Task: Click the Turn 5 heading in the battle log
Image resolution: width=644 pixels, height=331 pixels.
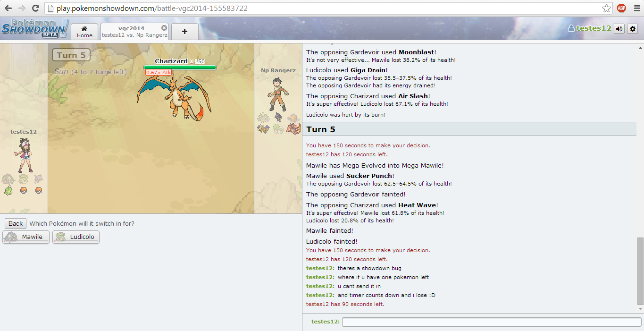Action: [x=321, y=129]
